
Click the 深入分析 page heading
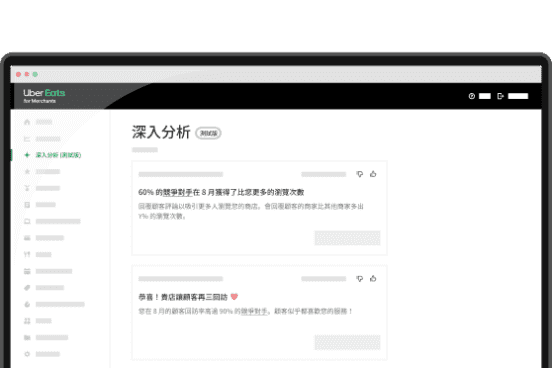coord(161,132)
